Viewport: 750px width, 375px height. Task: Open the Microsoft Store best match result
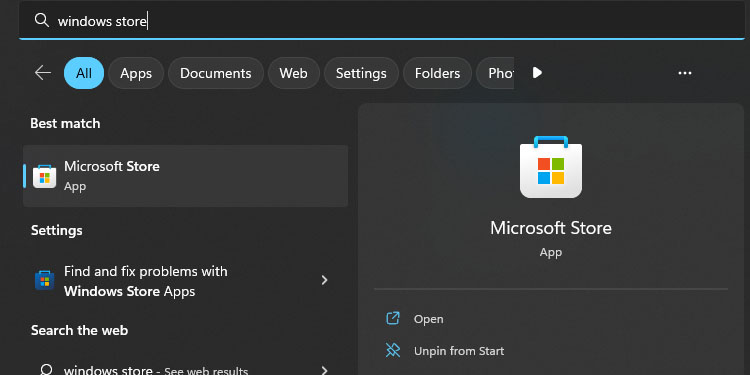pos(186,176)
